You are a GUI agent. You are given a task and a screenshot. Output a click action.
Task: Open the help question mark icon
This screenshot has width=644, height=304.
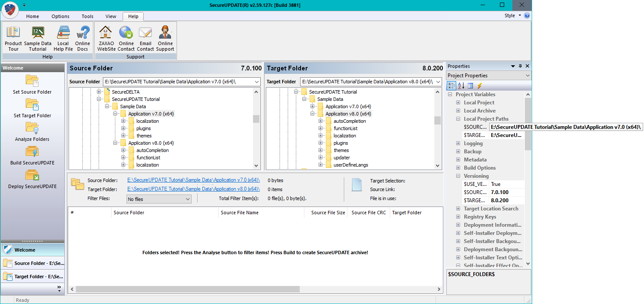(527, 15)
